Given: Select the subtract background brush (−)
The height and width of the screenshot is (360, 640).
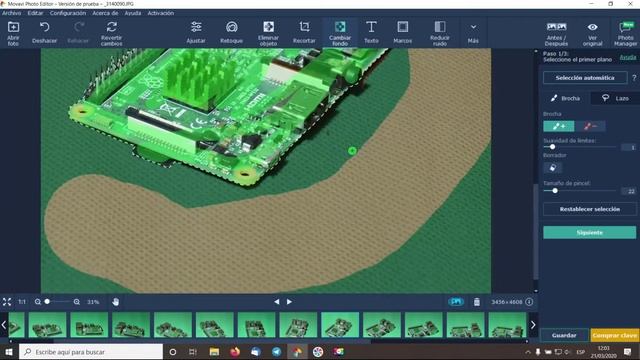Looking at the screenshot, I should click(590, 126).
